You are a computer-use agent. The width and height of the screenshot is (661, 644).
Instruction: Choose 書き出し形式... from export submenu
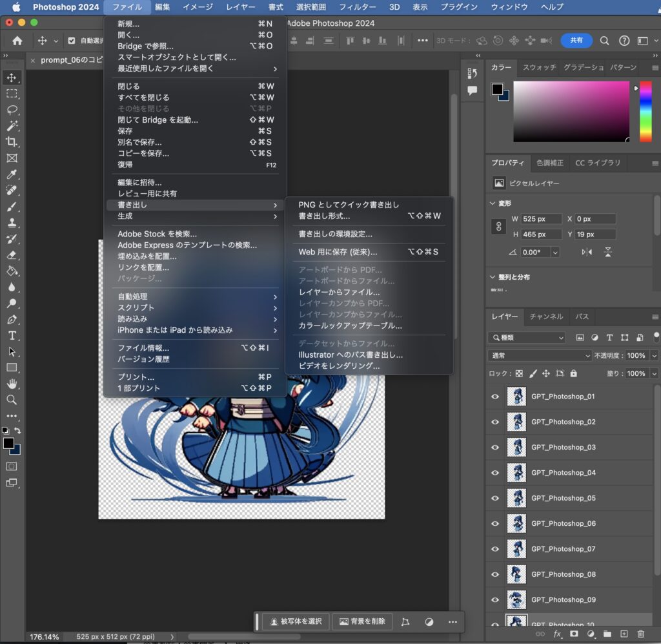pos(324,216)
